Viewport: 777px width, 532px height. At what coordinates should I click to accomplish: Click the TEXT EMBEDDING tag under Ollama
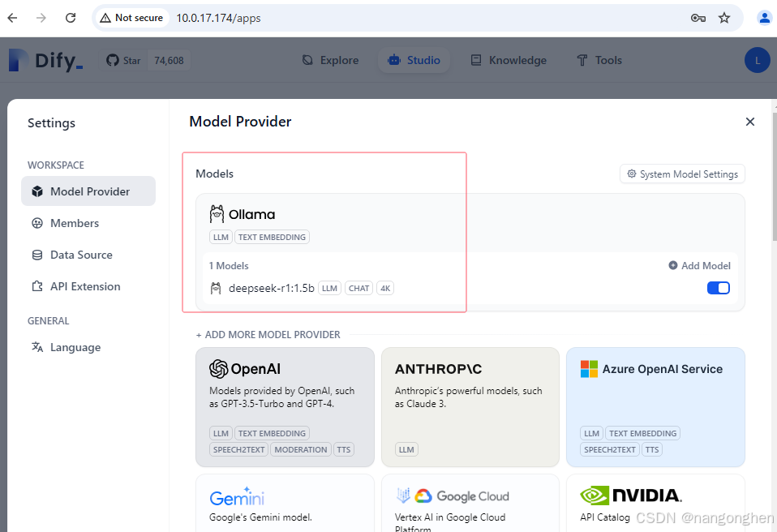[x=272, y=238]
